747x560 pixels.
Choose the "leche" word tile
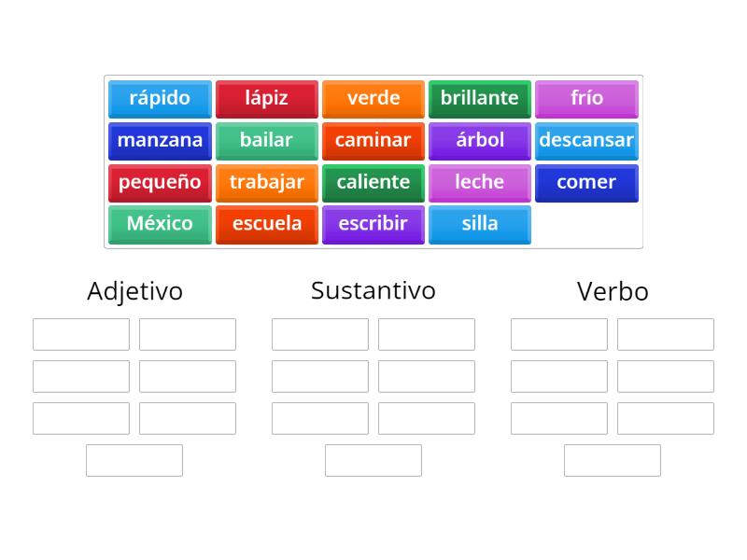[479, 182]
